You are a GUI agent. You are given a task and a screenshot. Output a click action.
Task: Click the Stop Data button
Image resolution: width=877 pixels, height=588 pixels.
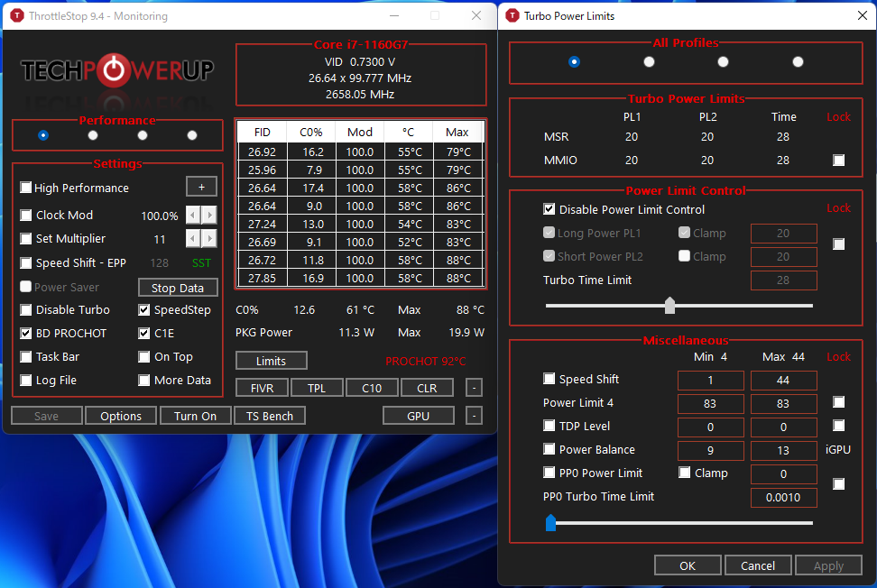[178, 288]
